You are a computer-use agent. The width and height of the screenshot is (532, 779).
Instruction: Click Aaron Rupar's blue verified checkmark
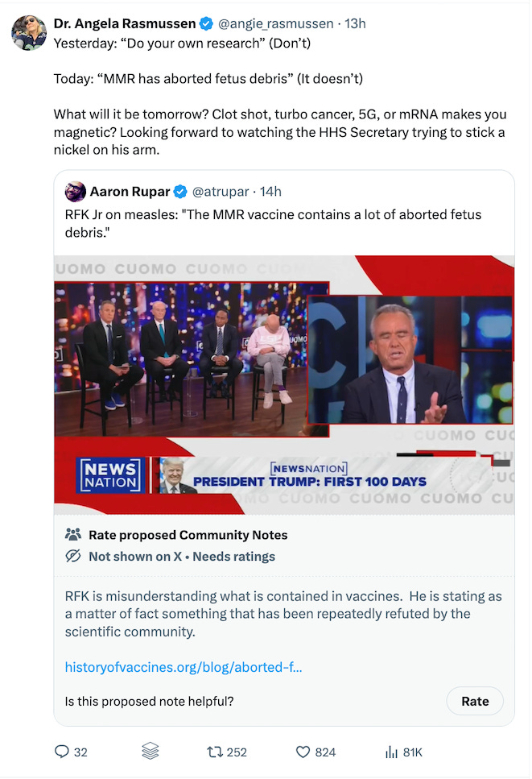coord(180,191)
